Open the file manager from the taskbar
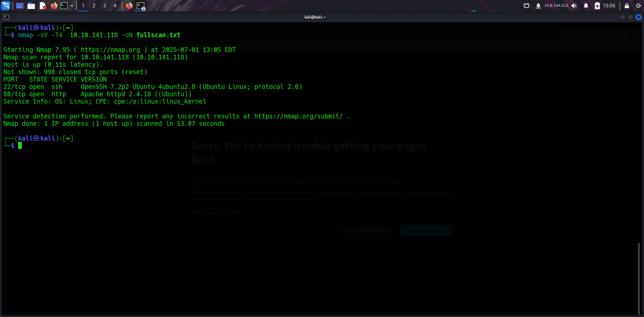644x317 pixels. pos(31,6)
